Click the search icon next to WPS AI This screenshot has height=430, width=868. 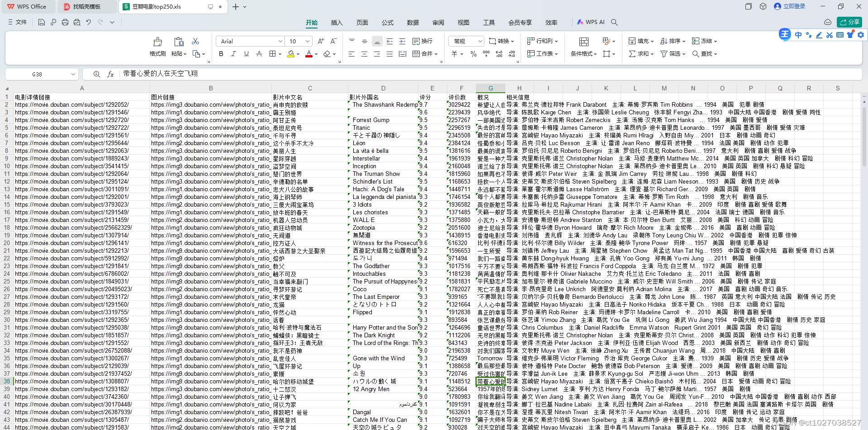tap(614, 22)
